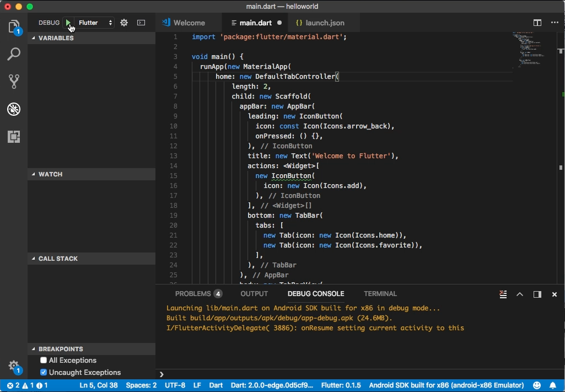Click the import statement on line 1
The width and height of the screenshot is (565, 392).
pyautogui.click(x=269, y=37)
